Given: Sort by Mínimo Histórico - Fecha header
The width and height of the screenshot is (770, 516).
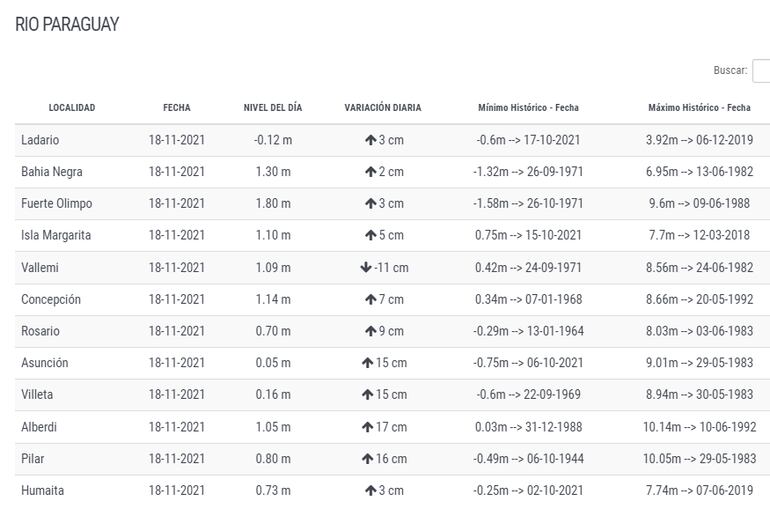Looking at the screenshot, I should [528, 108].
